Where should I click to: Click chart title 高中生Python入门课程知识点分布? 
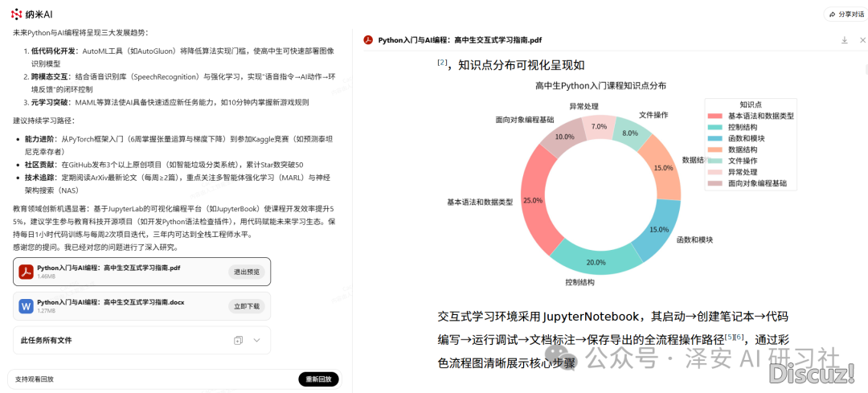tap(600, 86)
